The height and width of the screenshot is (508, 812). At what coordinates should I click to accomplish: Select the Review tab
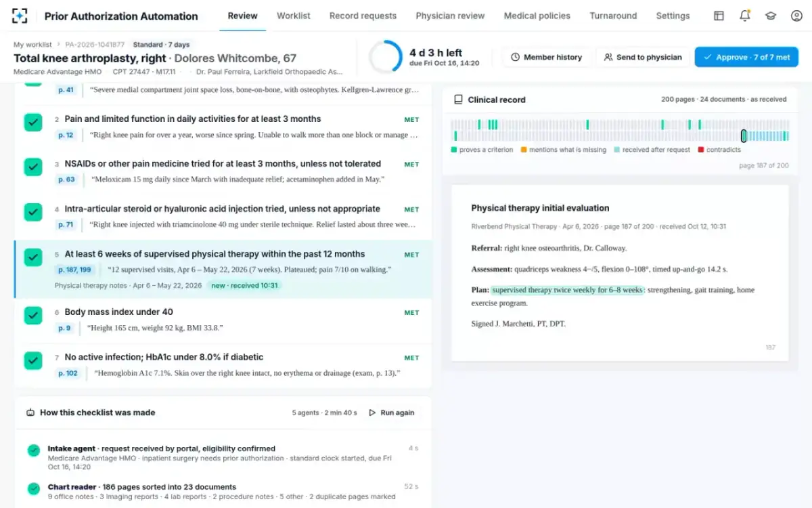point(242,16)
